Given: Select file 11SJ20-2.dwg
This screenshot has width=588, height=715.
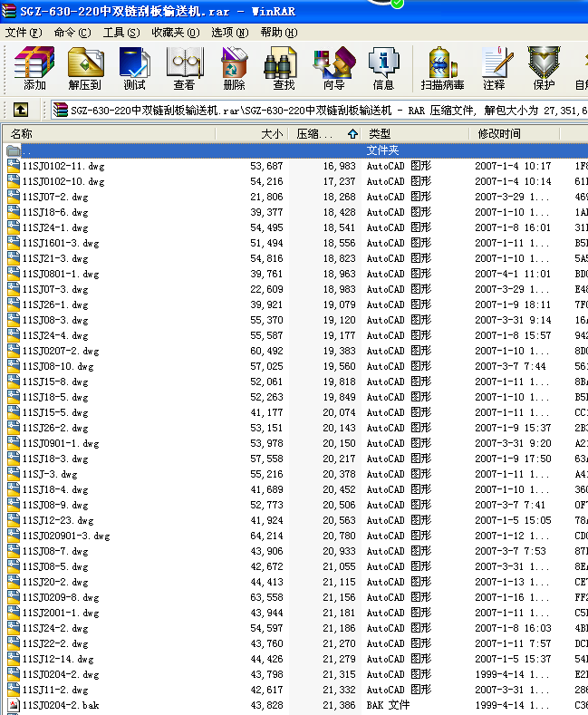Looking at the screenshot, I should [55, 582].
